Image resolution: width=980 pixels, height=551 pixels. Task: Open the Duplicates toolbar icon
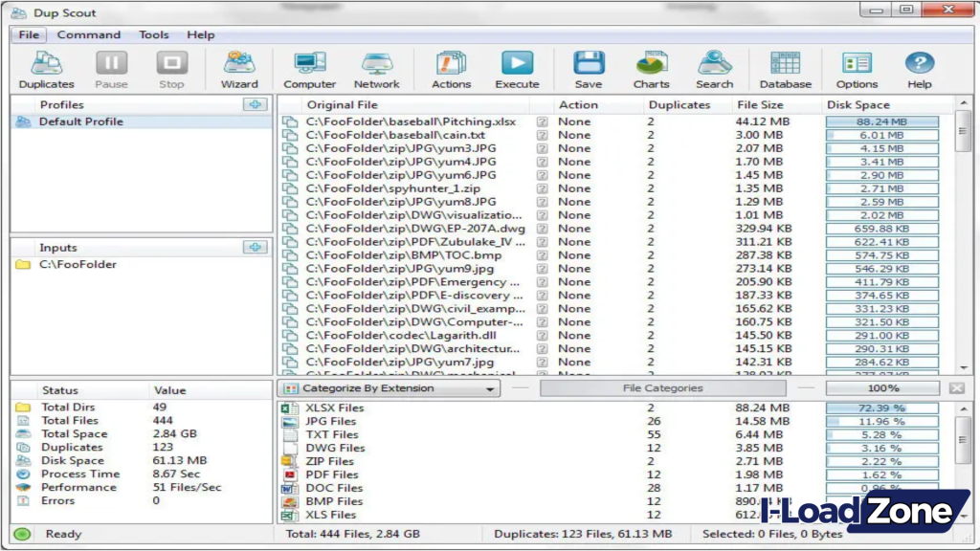(x=46, y=69)
